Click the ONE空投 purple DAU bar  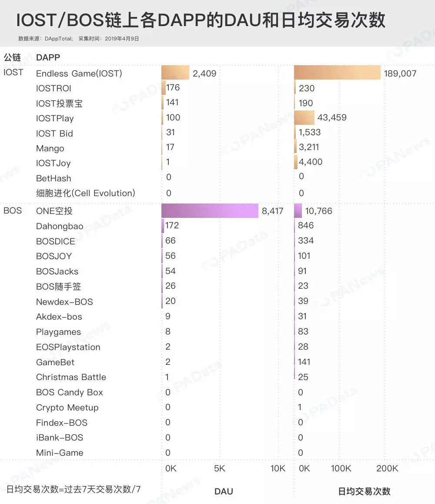[210, 211]
